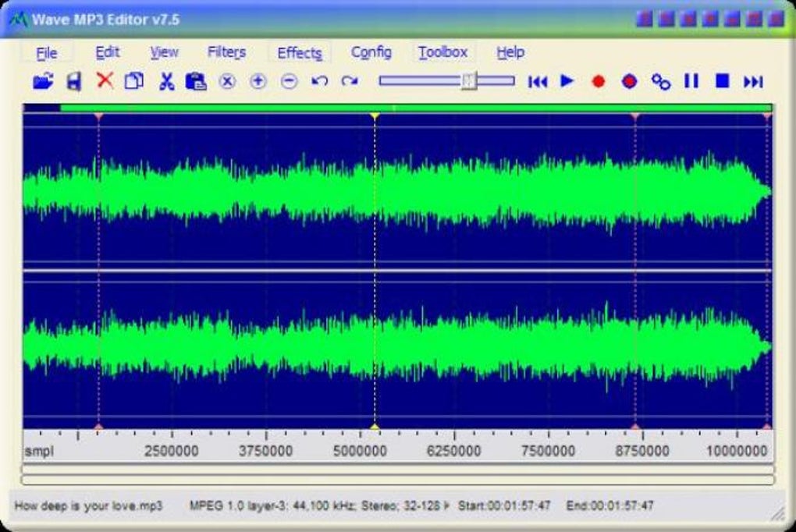The image size is (796, 532).
Task: Delete selection with the red X icon
Action: (x=105, y=80)
